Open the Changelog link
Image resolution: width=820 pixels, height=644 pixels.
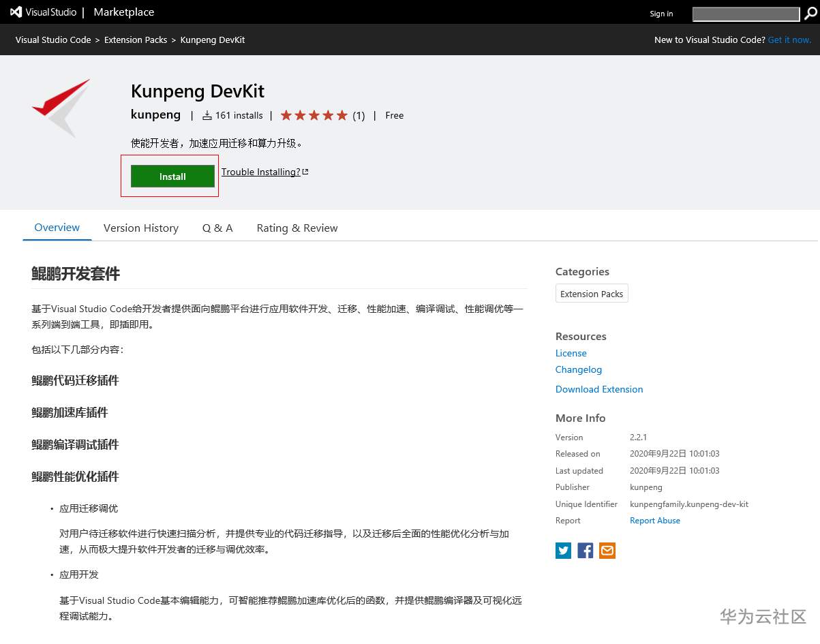click(x=579, y=369)
